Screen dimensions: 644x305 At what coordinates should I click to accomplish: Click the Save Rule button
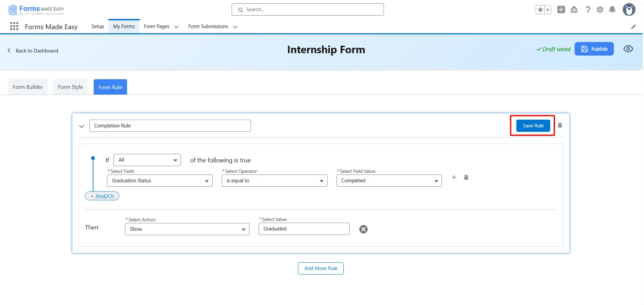533,126
